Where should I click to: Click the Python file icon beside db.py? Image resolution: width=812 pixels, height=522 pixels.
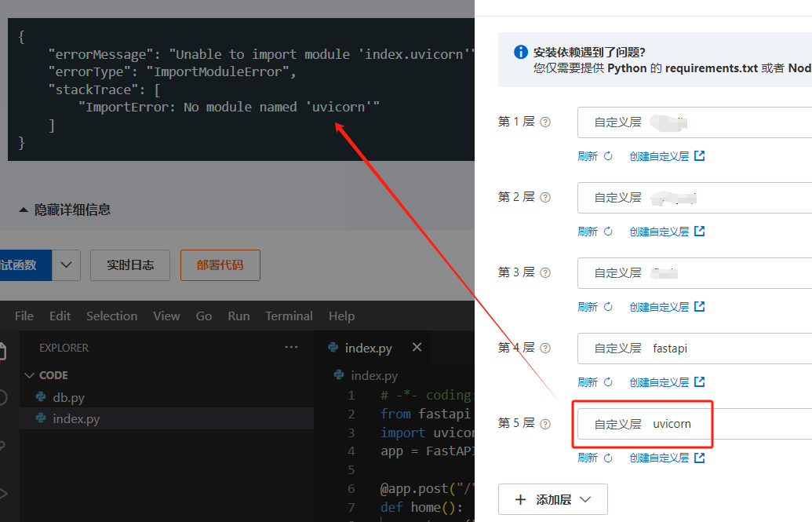[41, 397]
